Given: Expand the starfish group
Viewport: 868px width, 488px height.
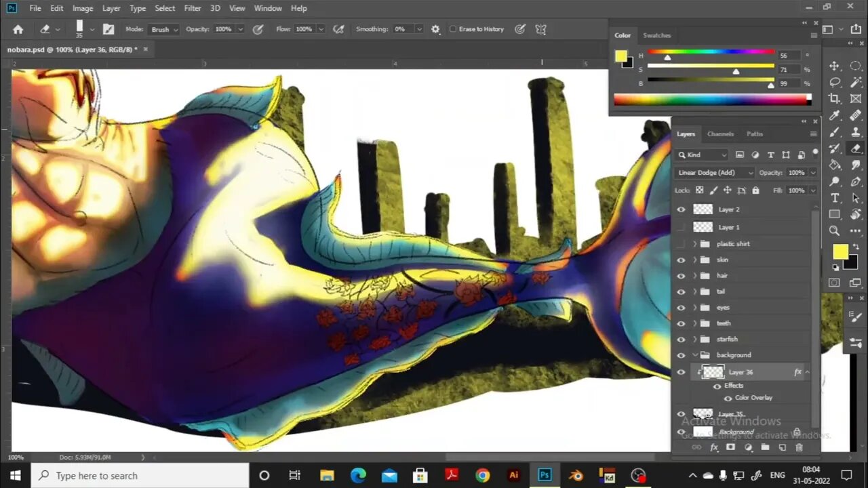Looking at the screenshot, I should pyautogui.click(x=695, y=339).
